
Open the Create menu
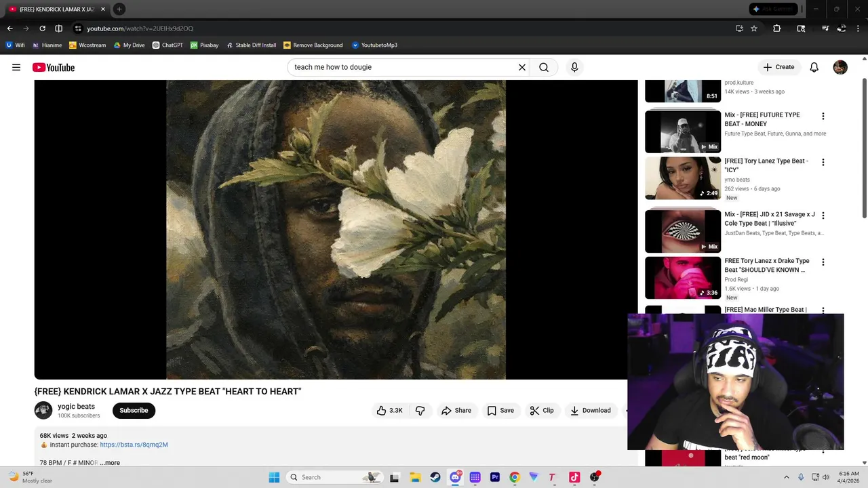[x=778, y=67]
